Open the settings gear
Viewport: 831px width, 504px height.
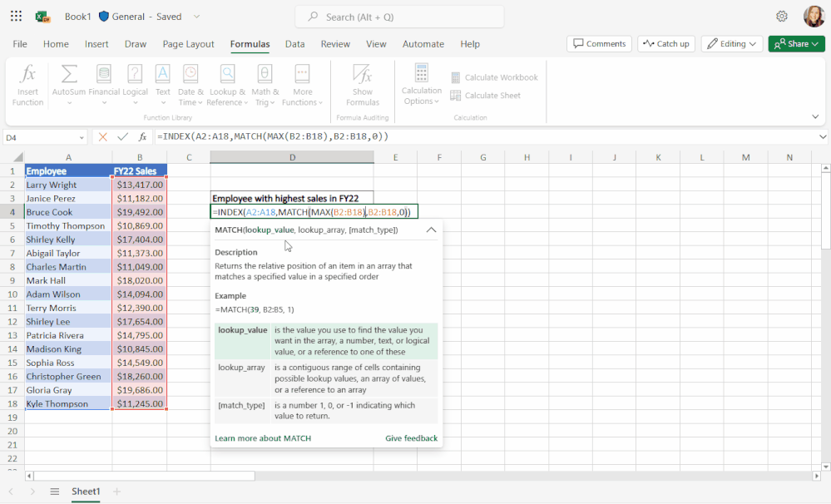779,16
